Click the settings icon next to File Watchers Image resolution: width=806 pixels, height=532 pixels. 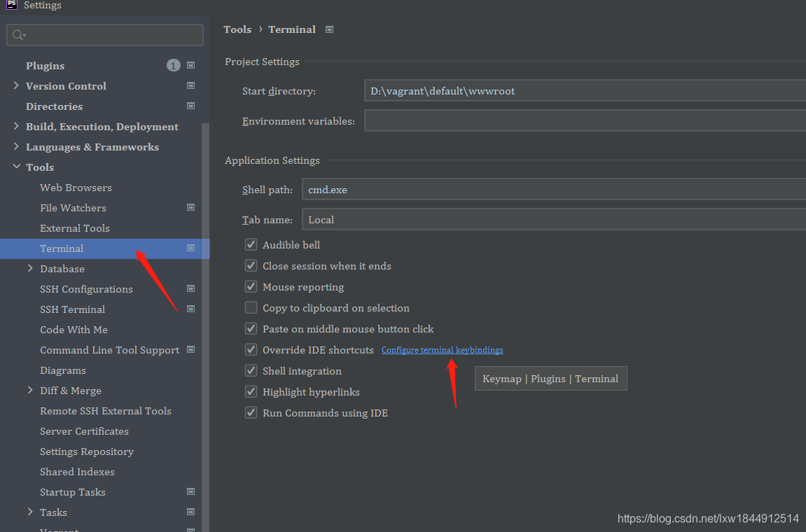click(x=190, y=207)
